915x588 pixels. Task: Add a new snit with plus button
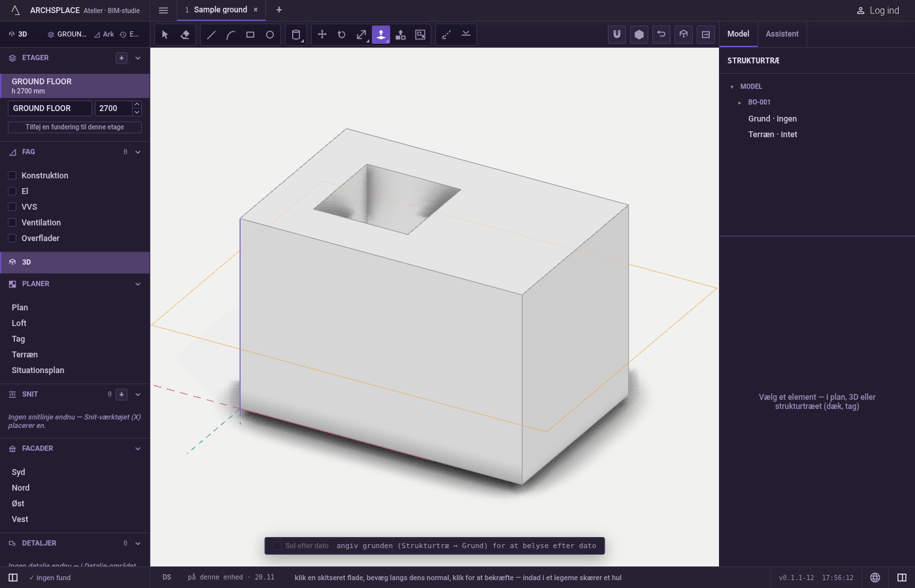point(122,395)
